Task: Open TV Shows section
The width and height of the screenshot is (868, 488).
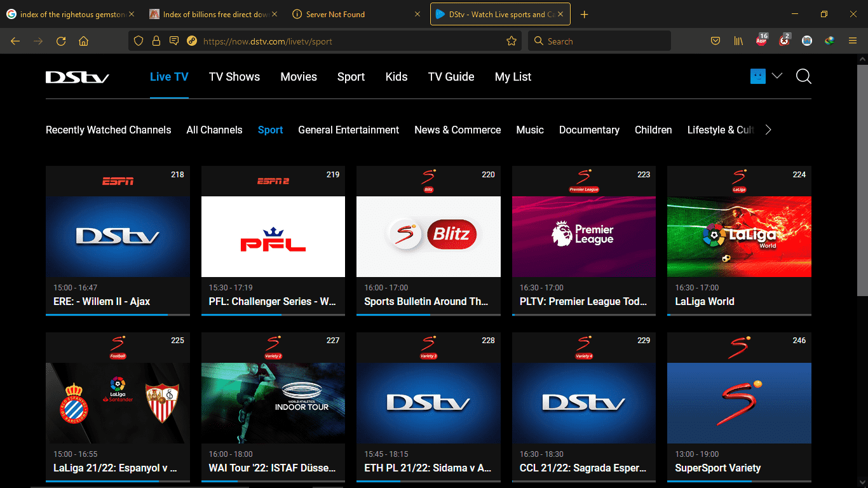Action: pyautogui.click(x=234, y=77)
